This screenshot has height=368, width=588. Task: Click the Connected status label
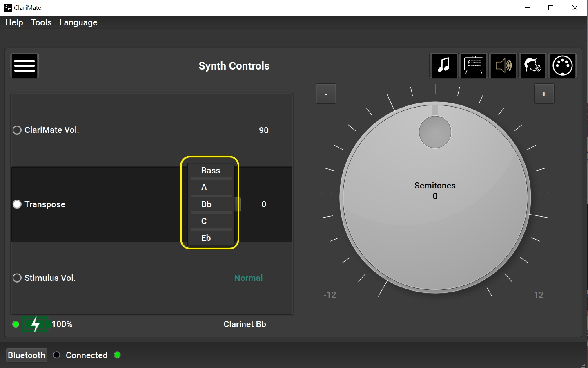click(87, 355)
